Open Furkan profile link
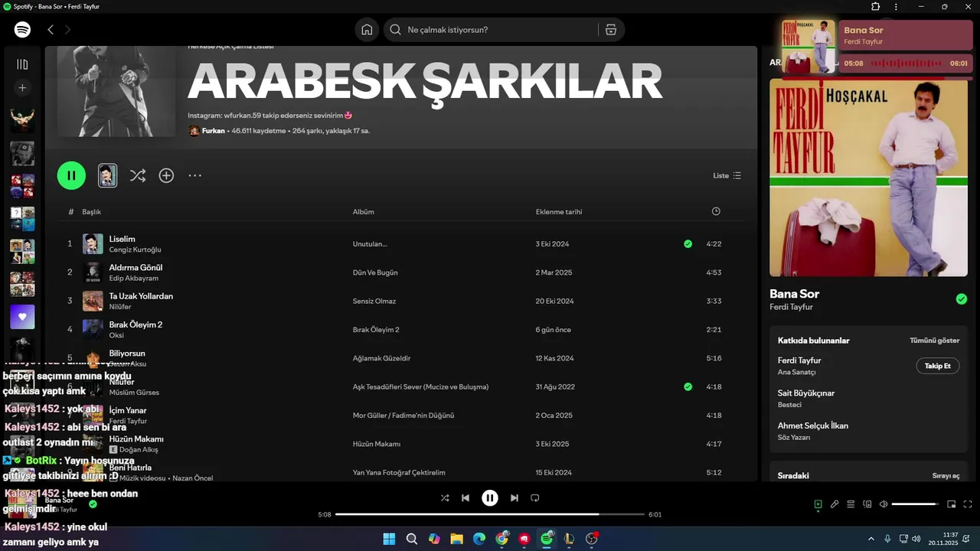 214,131
